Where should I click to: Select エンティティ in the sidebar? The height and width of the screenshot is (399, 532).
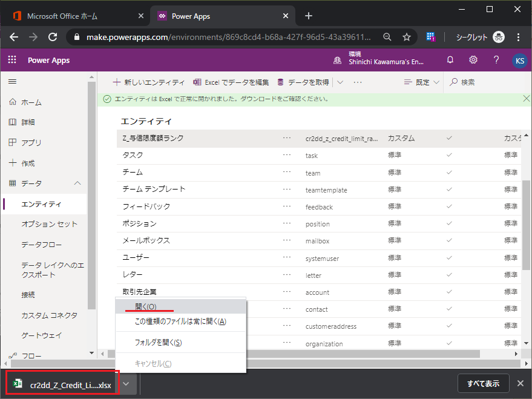(x=41, y=204)
